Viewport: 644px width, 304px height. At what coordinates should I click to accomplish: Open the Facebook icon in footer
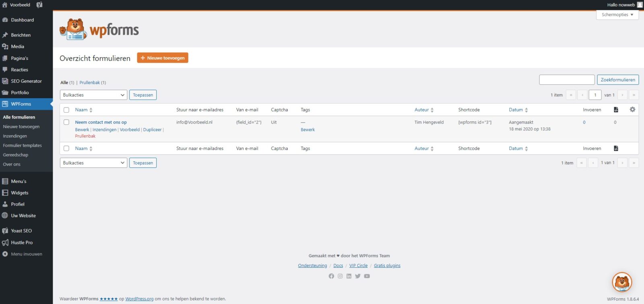tap(331, 276)
